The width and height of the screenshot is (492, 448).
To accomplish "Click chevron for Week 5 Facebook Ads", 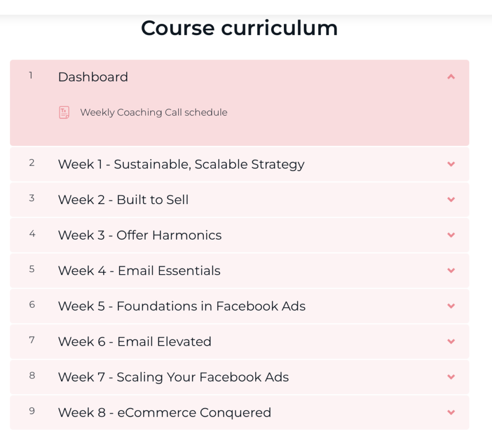I will pyautogui.click(x=451, y=306).
